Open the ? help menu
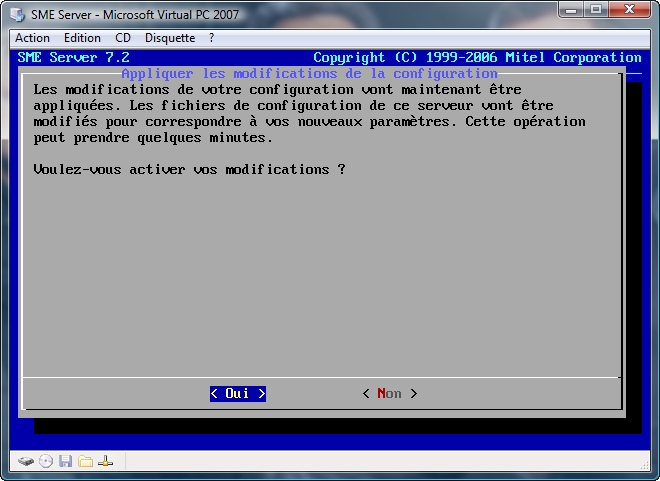Image resolution: width=660 pixels, height=481 pixels. [211, 38]
